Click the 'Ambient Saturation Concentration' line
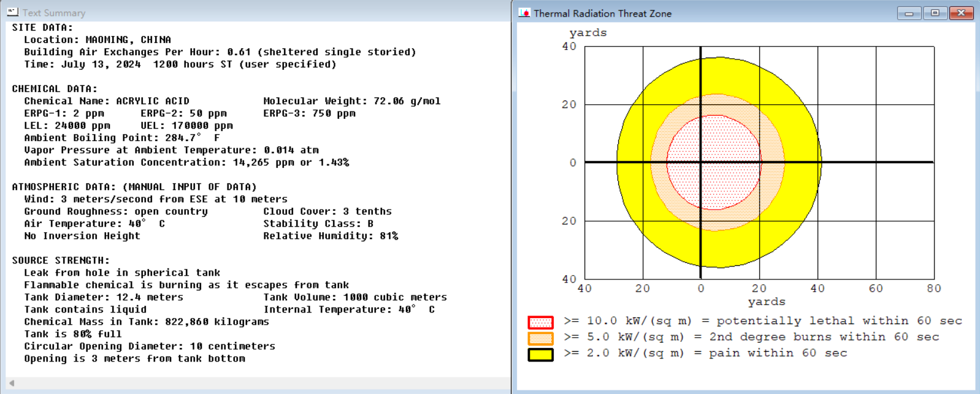 [x=186, y=162]
